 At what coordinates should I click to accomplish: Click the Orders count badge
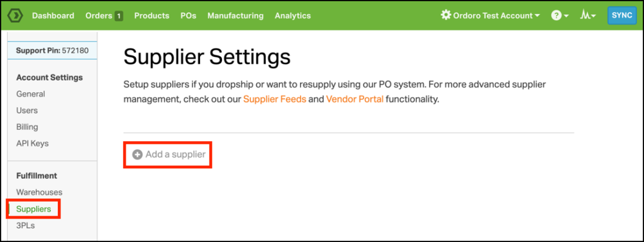coord(119,16)
